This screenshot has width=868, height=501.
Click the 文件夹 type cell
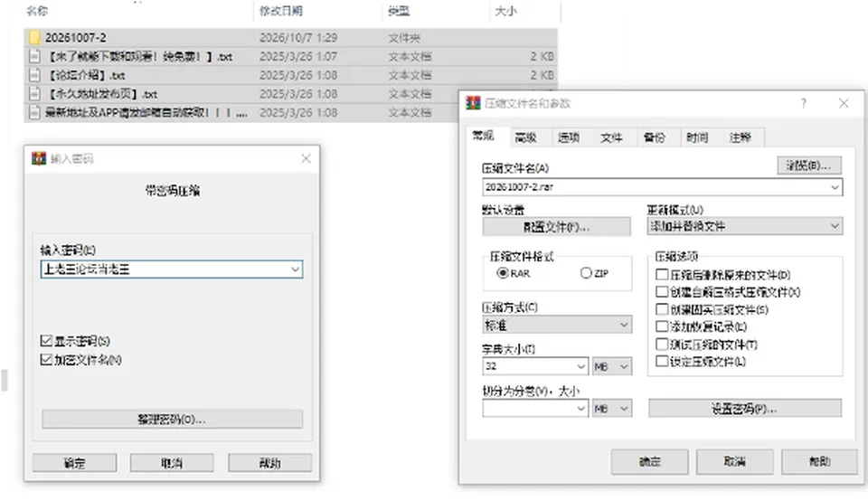[404, 38]
